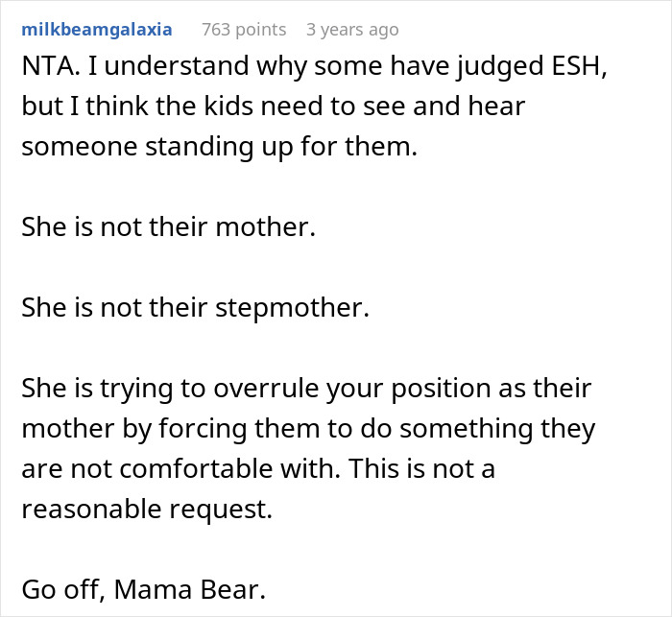Screen dimensions: 672x617
Task: Click the text 'reasonable request.'
Action: click(x=147, y=510)
